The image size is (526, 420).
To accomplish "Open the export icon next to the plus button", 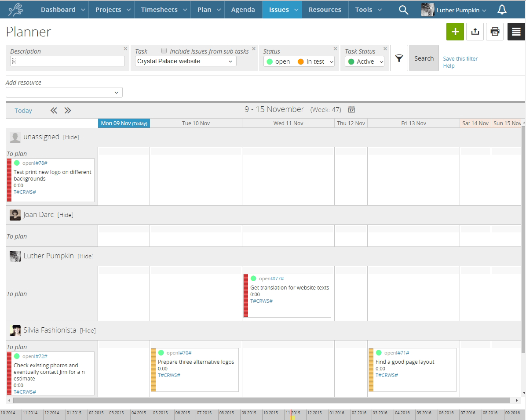I will click(475, 31).
